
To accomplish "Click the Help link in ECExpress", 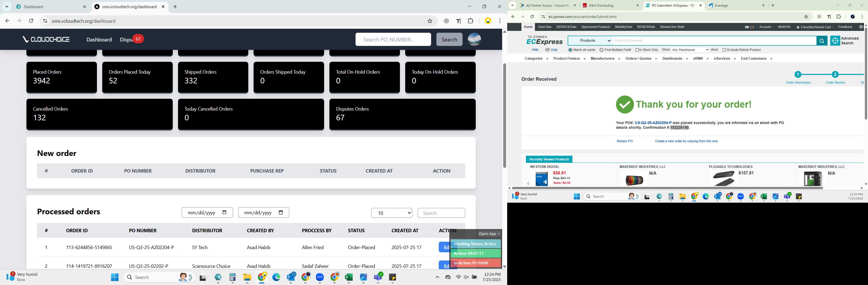I will 535,50.
